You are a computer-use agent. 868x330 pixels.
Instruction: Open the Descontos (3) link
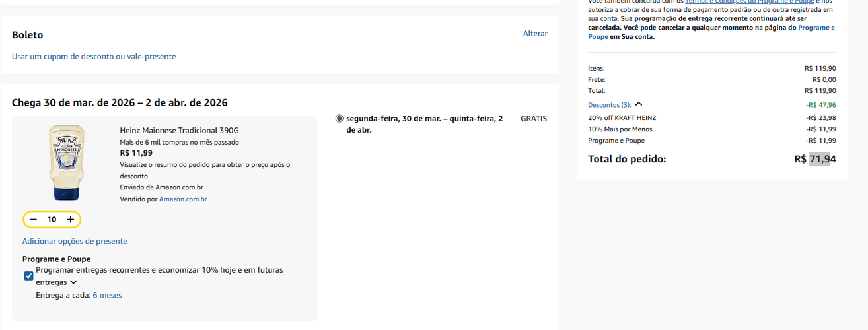click(609, 105)
